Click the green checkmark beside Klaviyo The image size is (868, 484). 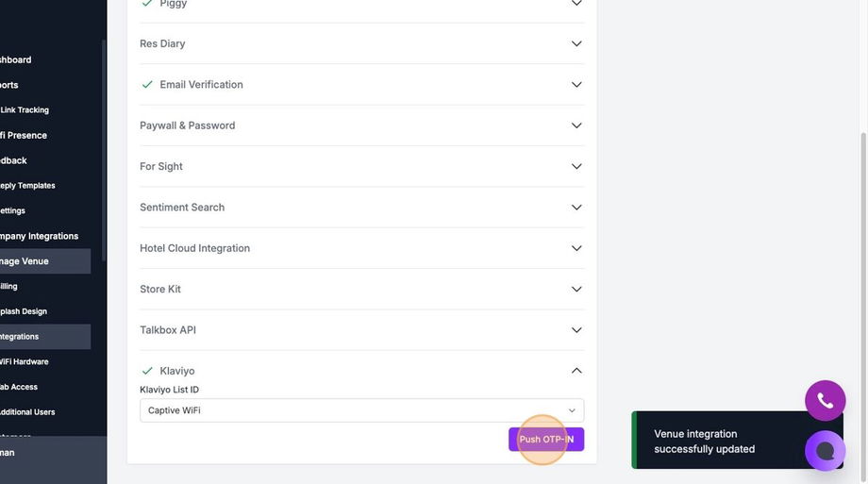pyautogui.click(x=147, y=371)
